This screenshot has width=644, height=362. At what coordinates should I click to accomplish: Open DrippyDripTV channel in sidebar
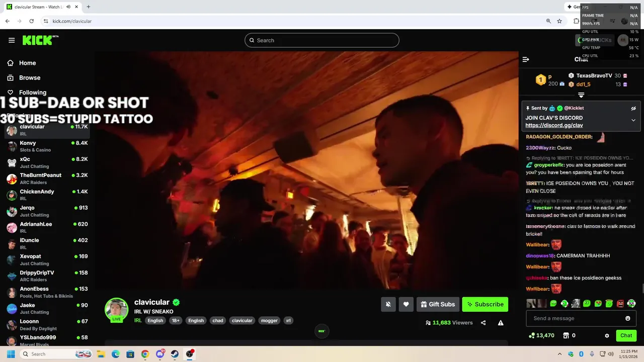tap(47, 276)
